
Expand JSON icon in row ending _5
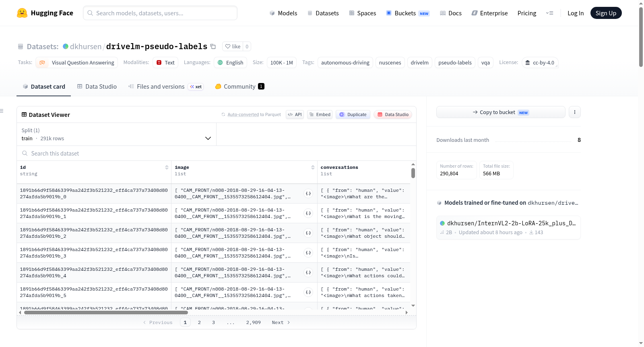click(x=308, y=292)
